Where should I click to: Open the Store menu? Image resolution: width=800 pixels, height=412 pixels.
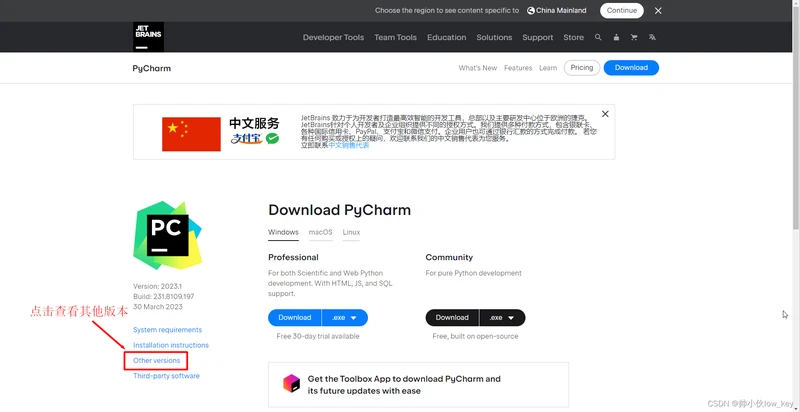[x=573, y=37]
